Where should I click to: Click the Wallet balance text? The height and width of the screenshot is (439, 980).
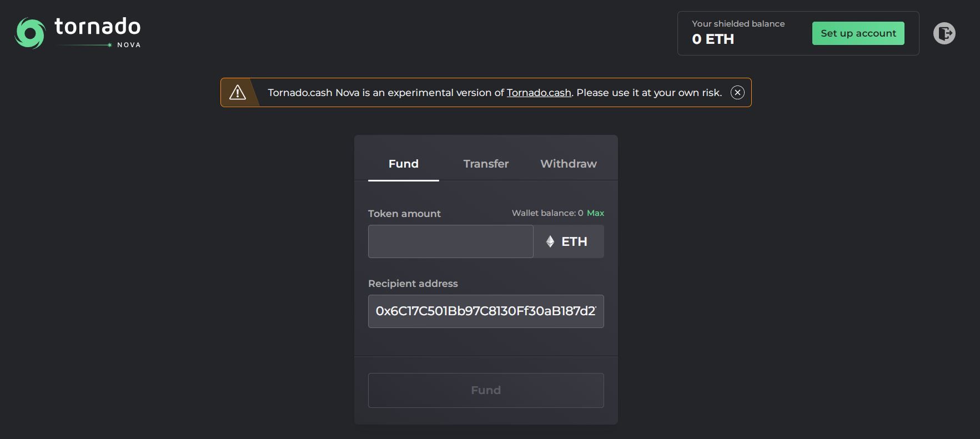(547, 213)
